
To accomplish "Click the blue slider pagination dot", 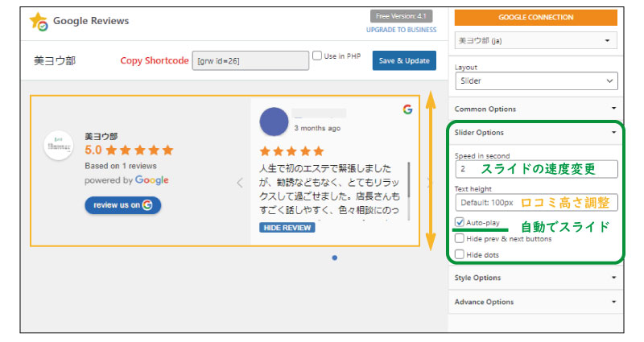I will (334, 258).
